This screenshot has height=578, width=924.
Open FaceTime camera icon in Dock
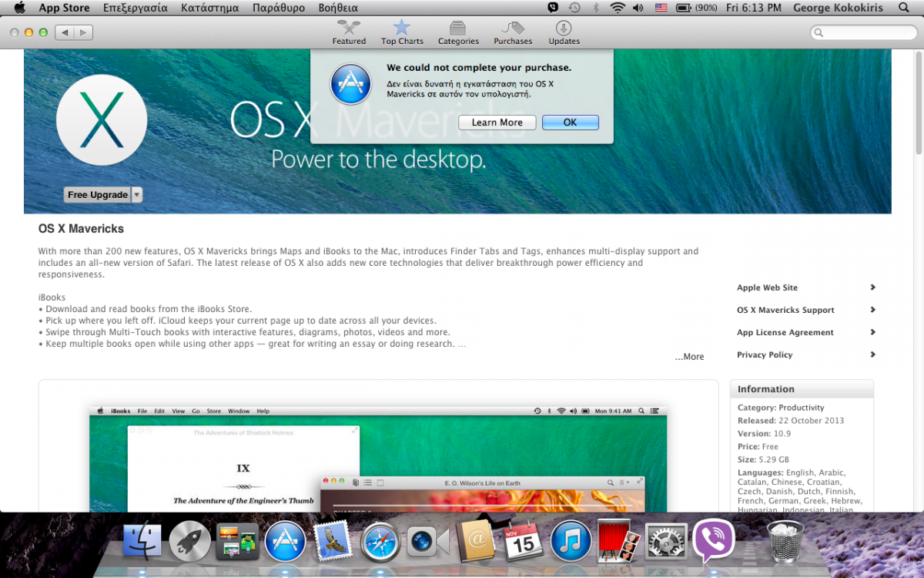[428, 543]
